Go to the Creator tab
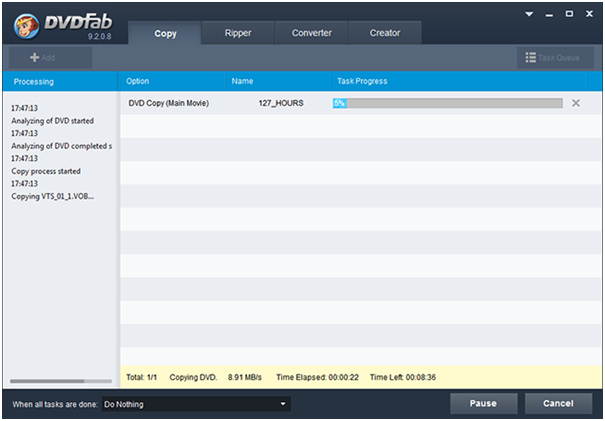 [385, 33]
